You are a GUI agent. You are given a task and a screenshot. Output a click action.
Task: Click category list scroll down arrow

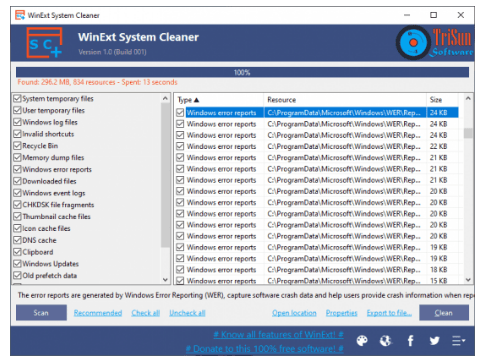coord(165,280)
